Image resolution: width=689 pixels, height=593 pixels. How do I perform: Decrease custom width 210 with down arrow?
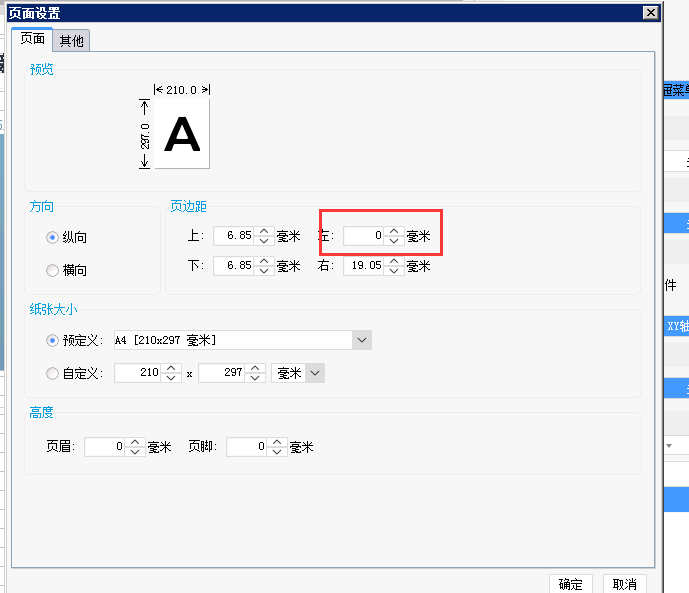pyautogui.click(x=171, y=378)
